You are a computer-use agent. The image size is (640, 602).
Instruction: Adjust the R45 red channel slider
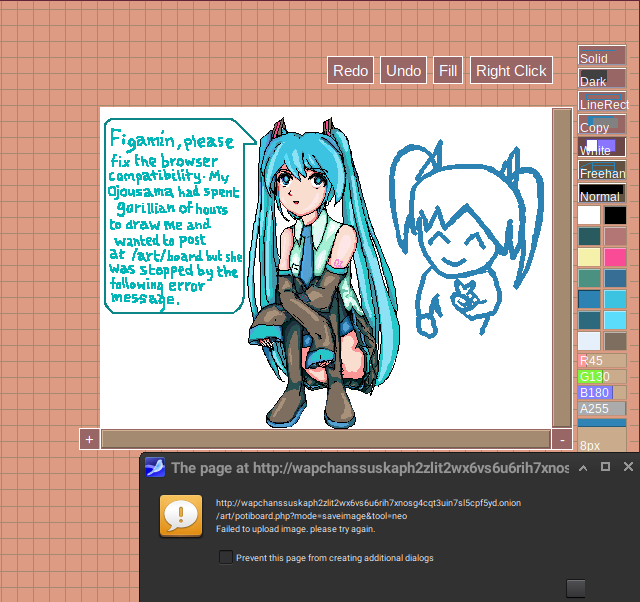pyautogui.click(x=601, y=360)
